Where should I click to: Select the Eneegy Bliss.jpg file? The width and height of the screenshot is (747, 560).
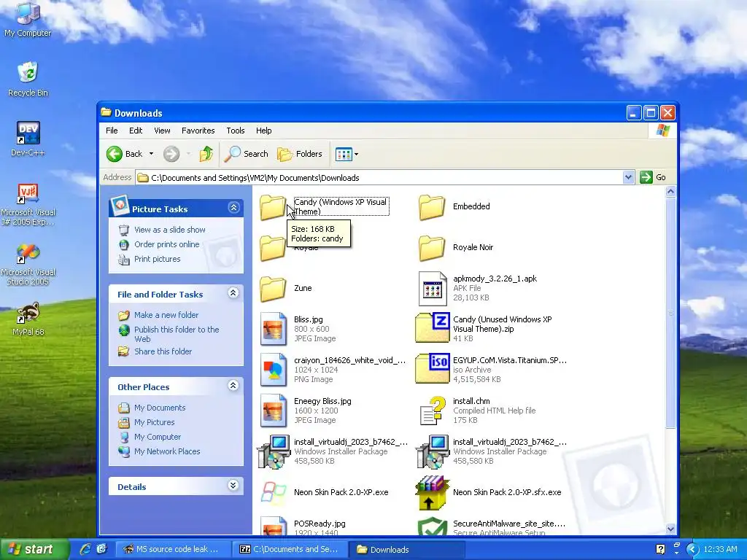(306, 411)
